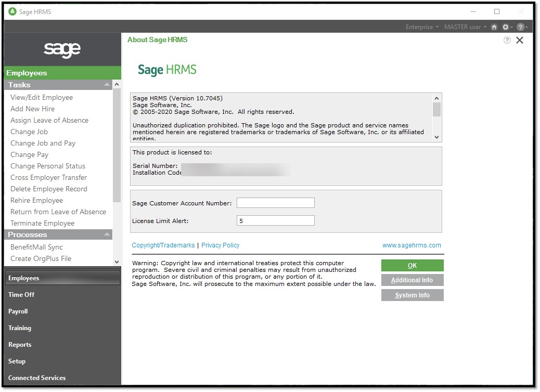This screenshot has width=540, height=392.
Task: Click the Sage Customer Account Number field
Action: click(276, 203)
